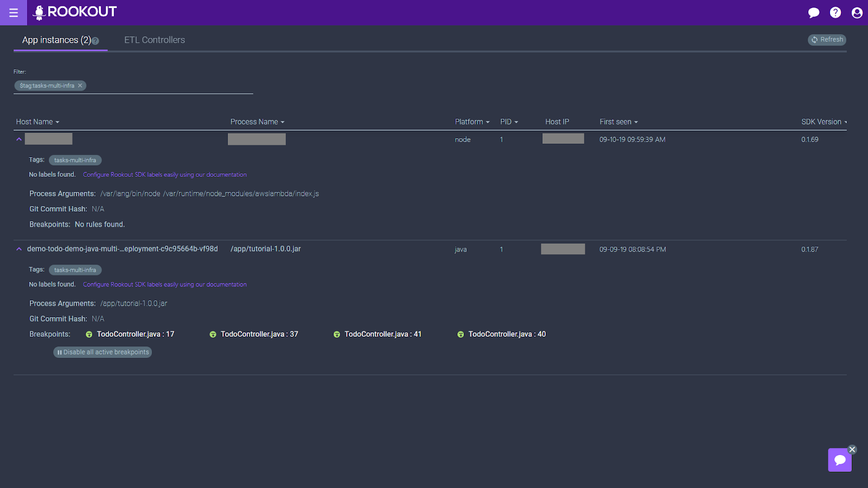Collapse the demo-todo-demo-java-multi row
This screenshot has width=868, height=488.
19,249
